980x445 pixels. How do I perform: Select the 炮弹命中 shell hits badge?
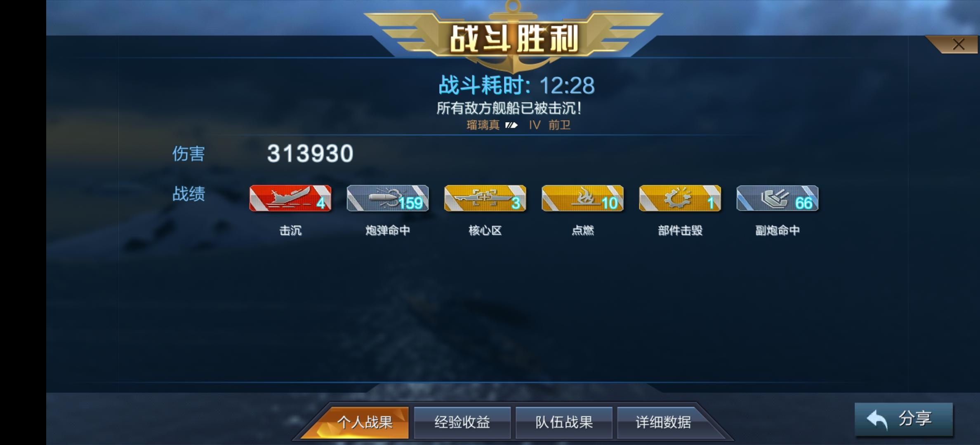click(388, 198)
